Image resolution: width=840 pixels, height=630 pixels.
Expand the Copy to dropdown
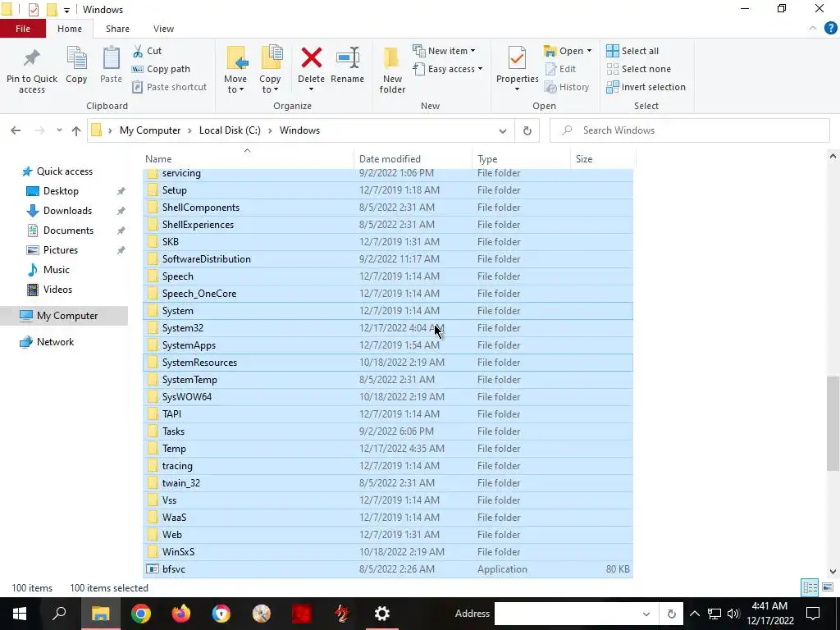point(269,84)
